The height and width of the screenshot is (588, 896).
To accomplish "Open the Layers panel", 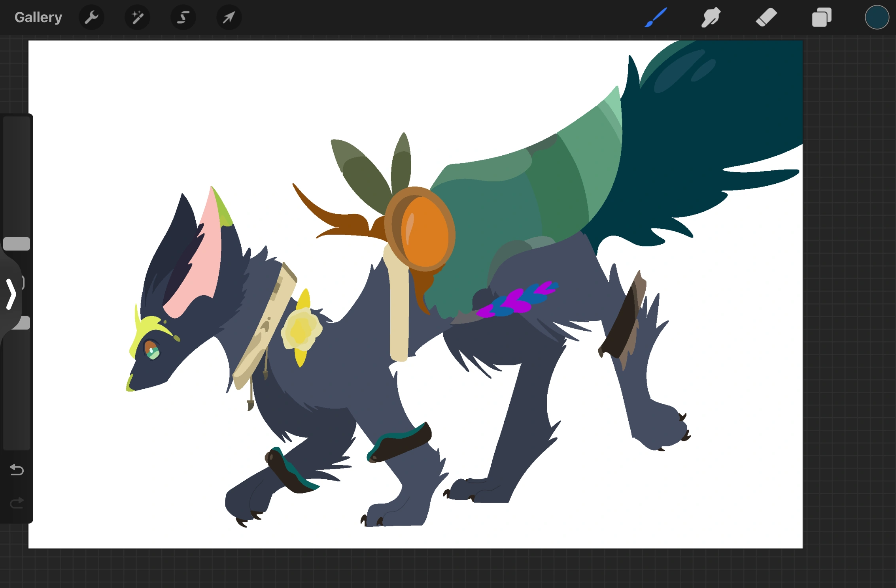I will [x=821, y=17].
